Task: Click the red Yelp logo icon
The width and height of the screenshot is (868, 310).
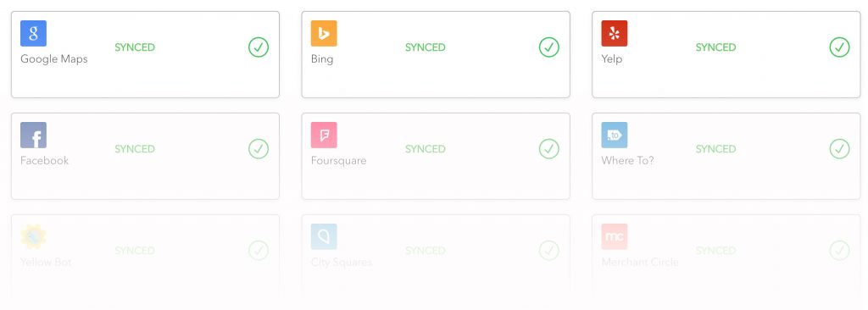Action: click(x=615, y=33)
